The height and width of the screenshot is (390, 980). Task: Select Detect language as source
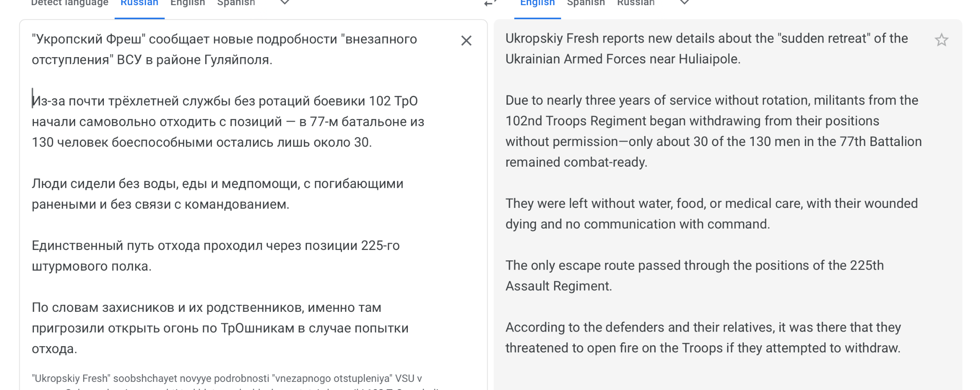coord(70,3)
